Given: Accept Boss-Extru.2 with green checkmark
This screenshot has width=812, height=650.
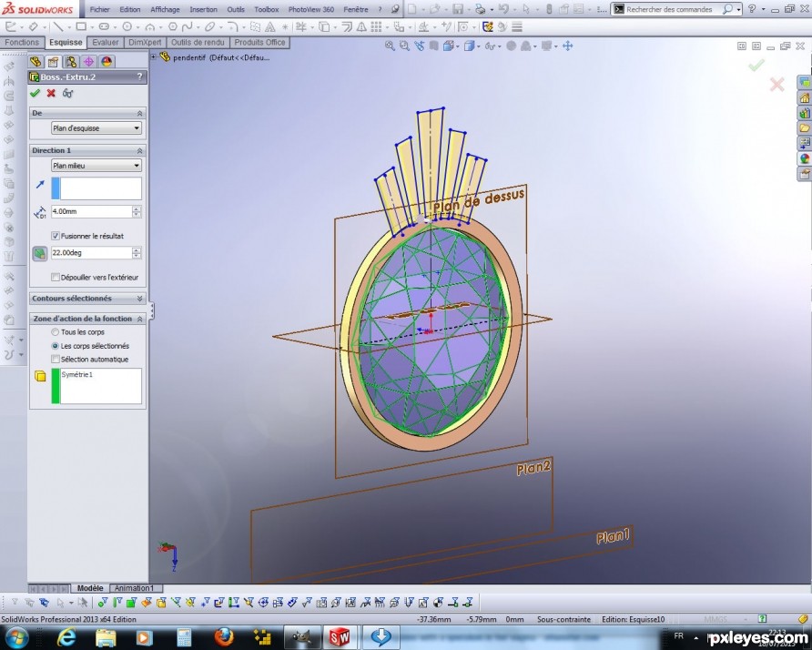Looking at the screenshot, I should coord(35,93).
